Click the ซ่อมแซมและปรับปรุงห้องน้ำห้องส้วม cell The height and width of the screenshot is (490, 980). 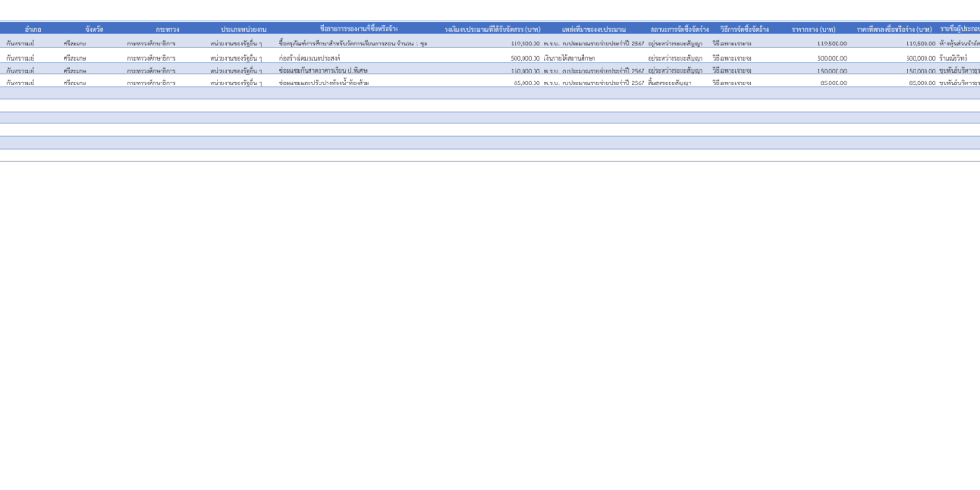324,83
